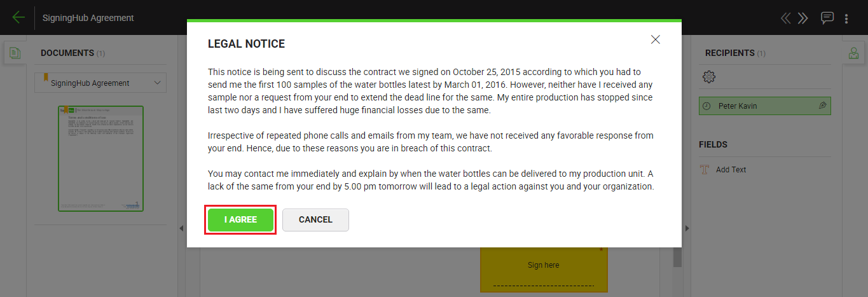The image size is (868, 297).
Task: Go to next document with double-right arrows
Action: (x=803, y=18)
